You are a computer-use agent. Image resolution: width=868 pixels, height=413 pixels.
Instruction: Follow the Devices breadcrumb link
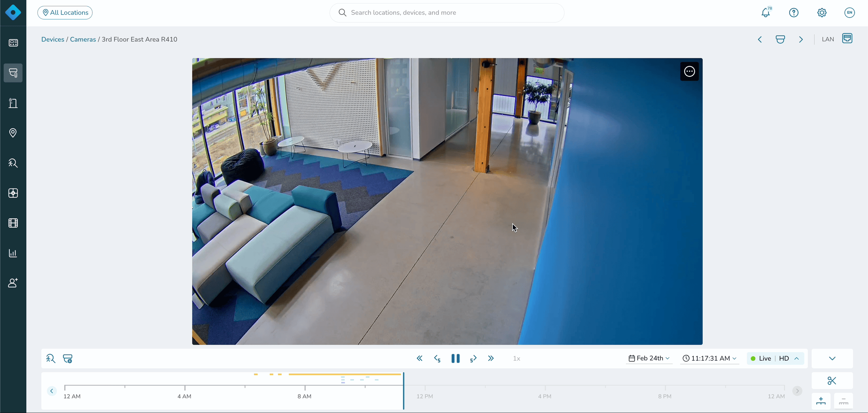click(53, 39)
